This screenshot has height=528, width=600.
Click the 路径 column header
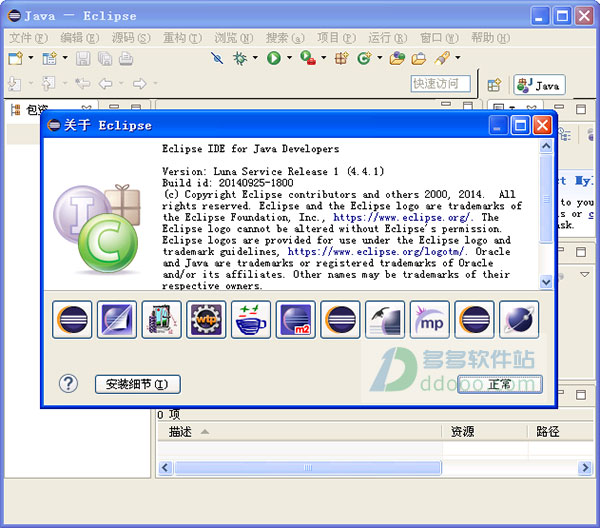click(x=561, y=432)
